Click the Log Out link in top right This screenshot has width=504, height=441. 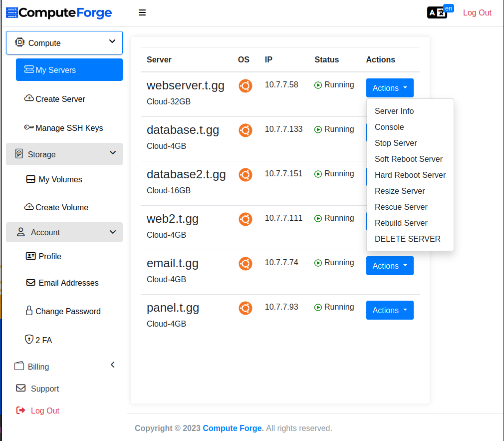point(477,13)
